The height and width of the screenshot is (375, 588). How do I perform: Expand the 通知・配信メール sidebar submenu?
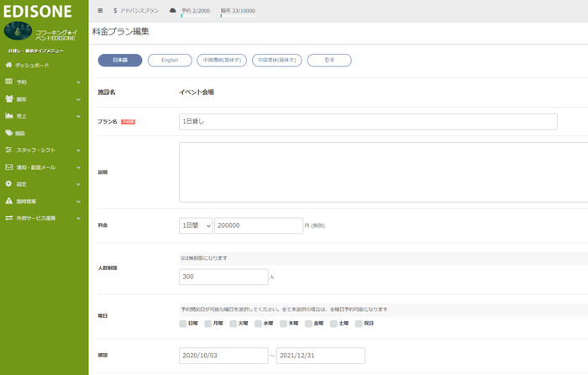pyautogui.click(x=77, y=167)
